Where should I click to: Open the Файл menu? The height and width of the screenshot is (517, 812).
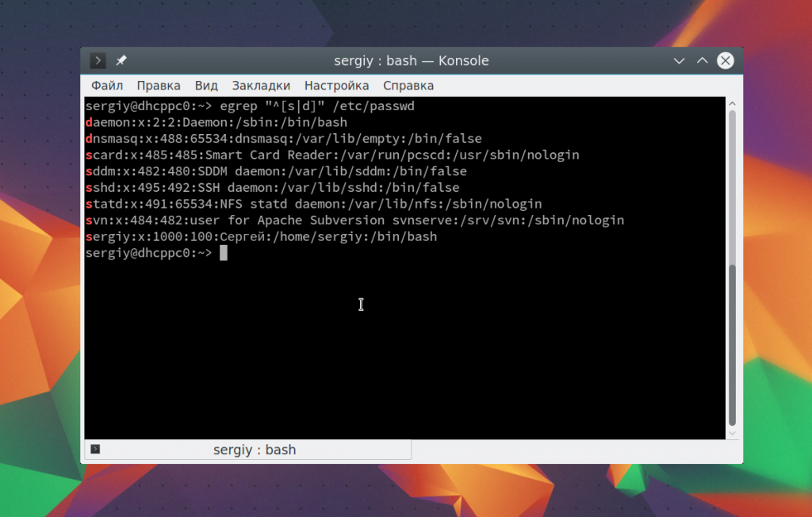[107, 86]
